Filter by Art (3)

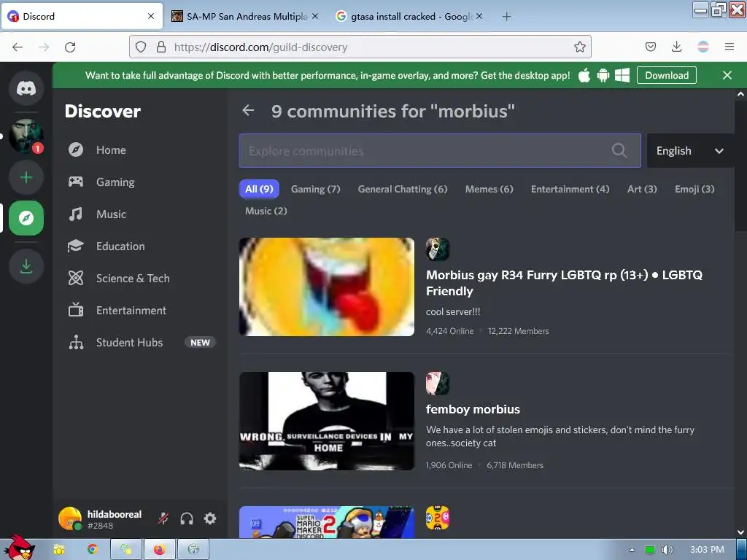[x=642, y=189]
